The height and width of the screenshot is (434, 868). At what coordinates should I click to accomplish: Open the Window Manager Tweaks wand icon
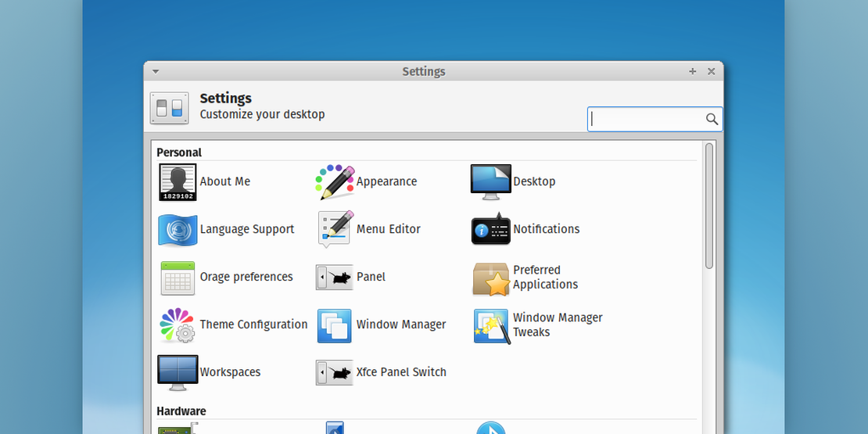[492, 326]
